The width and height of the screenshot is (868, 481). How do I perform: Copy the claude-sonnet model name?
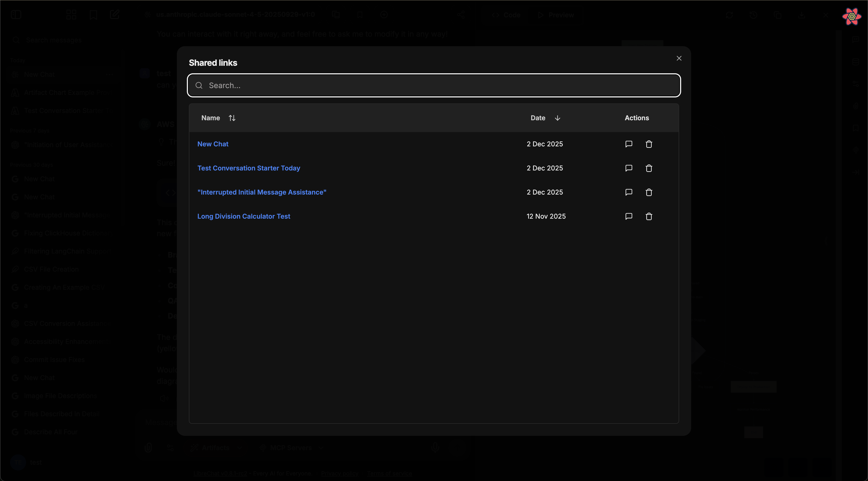coord(336,15)
